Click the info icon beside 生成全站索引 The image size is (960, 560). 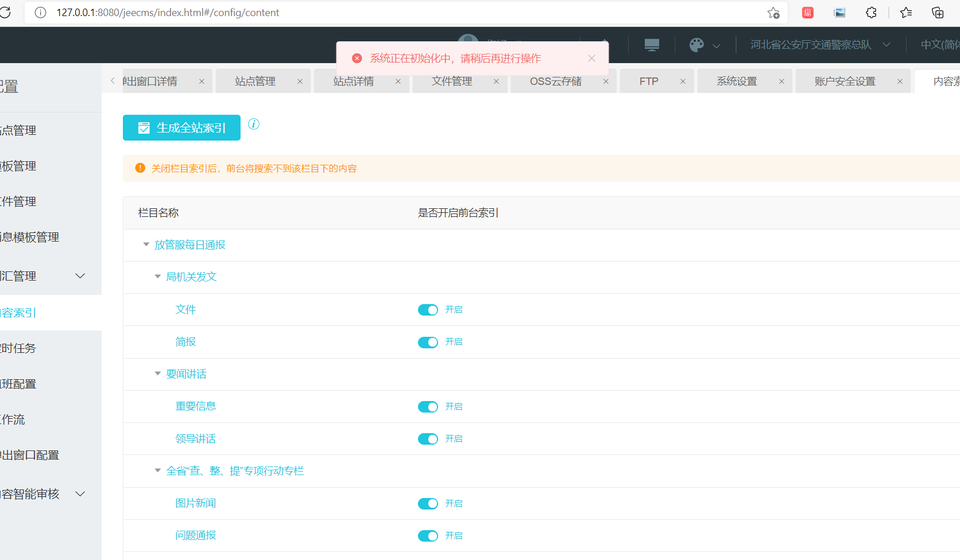(254, 124)
